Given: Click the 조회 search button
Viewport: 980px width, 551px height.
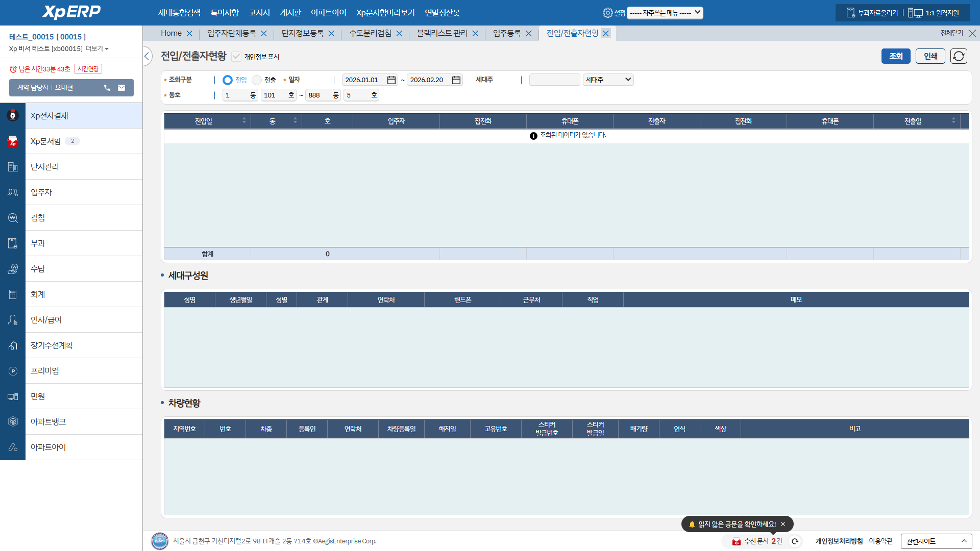Looking at the screenshot, I should 896,56.
